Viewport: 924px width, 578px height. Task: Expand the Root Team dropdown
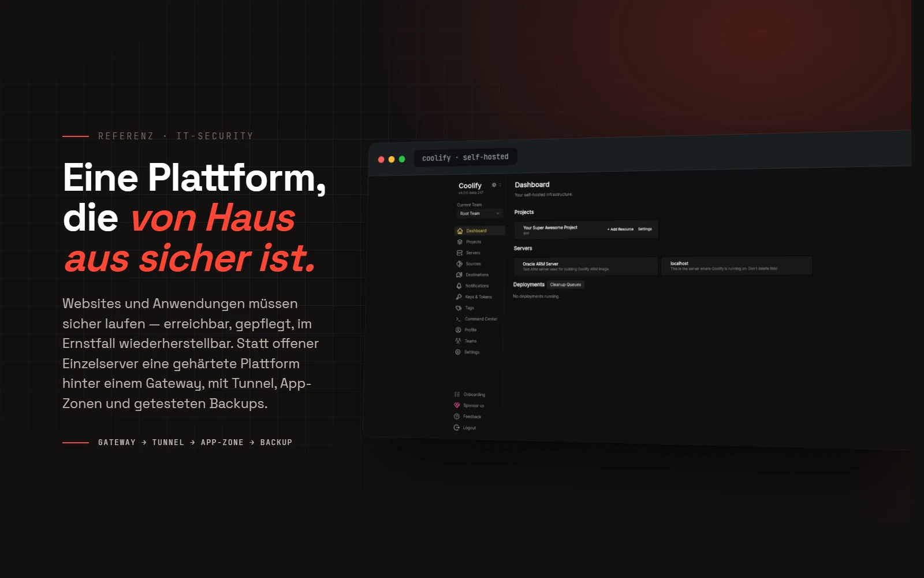click(480, 213)
